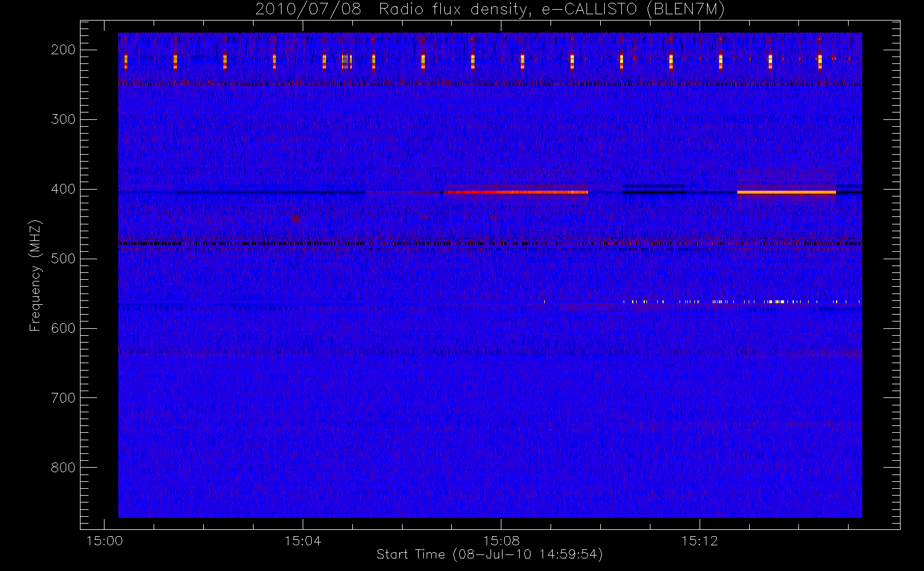Click the 200 frequency tick label
This screenshot has width=924, height=571.
(x=63, y=50)
